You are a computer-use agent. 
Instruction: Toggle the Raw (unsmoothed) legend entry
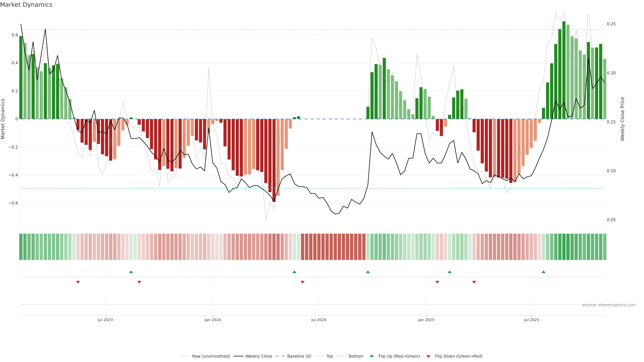click(211, 356)
